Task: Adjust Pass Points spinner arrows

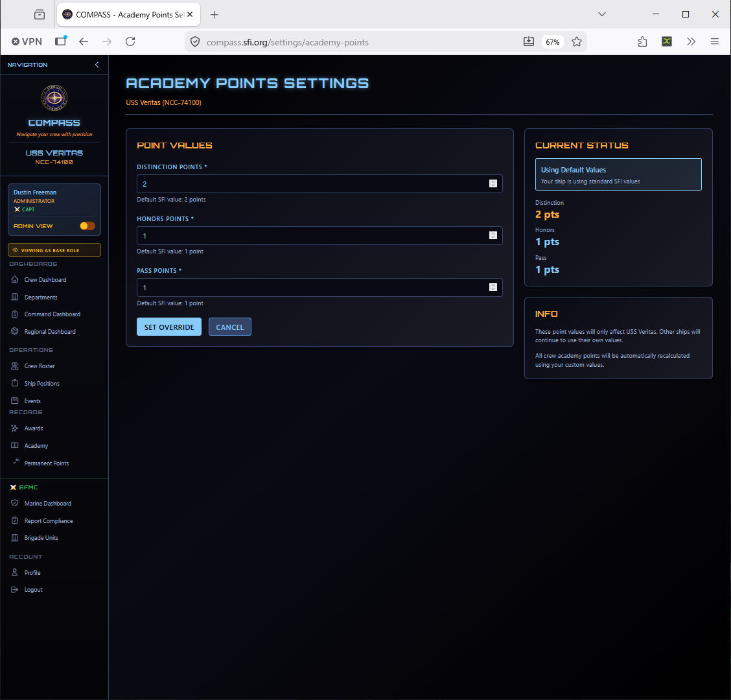Action: pos(493,287)
